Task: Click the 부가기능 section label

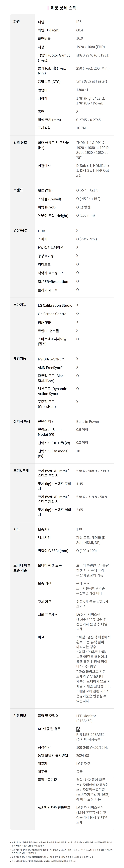Action: pos(20,305)
